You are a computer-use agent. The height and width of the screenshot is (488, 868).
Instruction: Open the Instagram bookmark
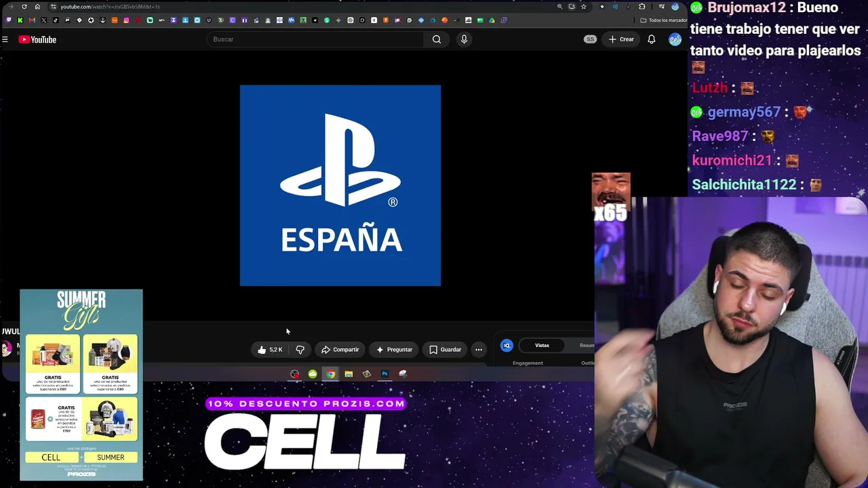point(126,20)
